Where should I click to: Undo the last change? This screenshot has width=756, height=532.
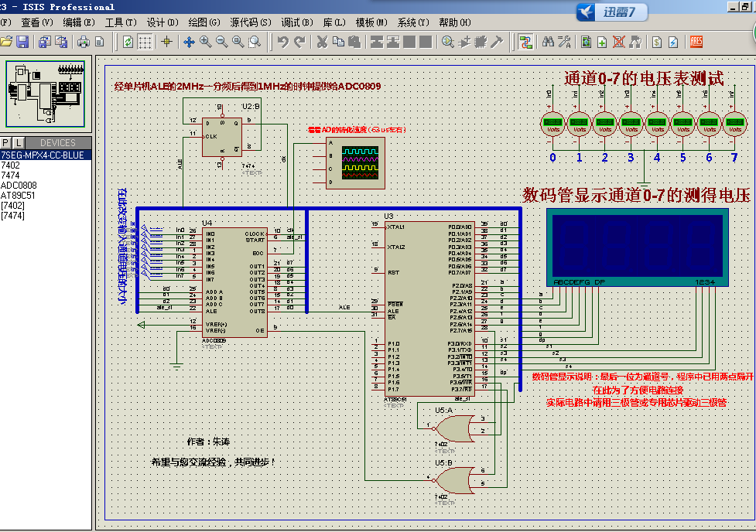point(283,42)
